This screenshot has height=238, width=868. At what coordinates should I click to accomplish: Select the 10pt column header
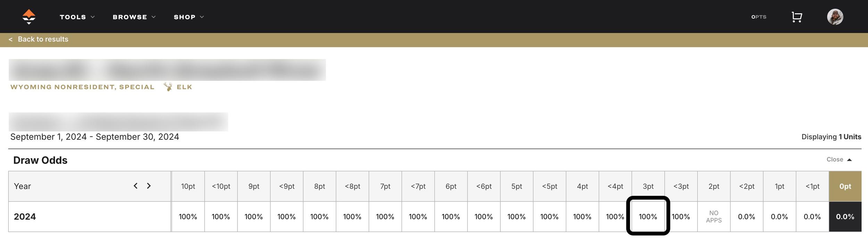pos(188,186)
